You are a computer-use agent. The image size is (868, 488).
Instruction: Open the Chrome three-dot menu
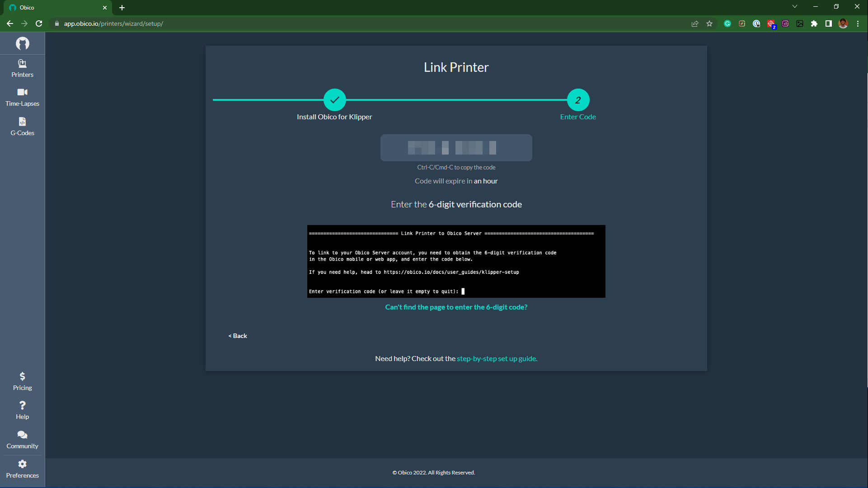[x=858, y=23]
